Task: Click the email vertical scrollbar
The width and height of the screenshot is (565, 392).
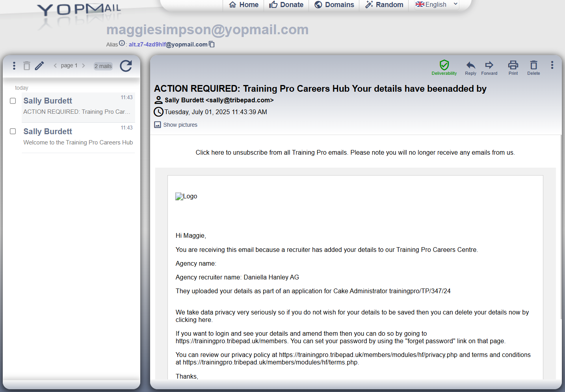Action: (x=560, y=227)
